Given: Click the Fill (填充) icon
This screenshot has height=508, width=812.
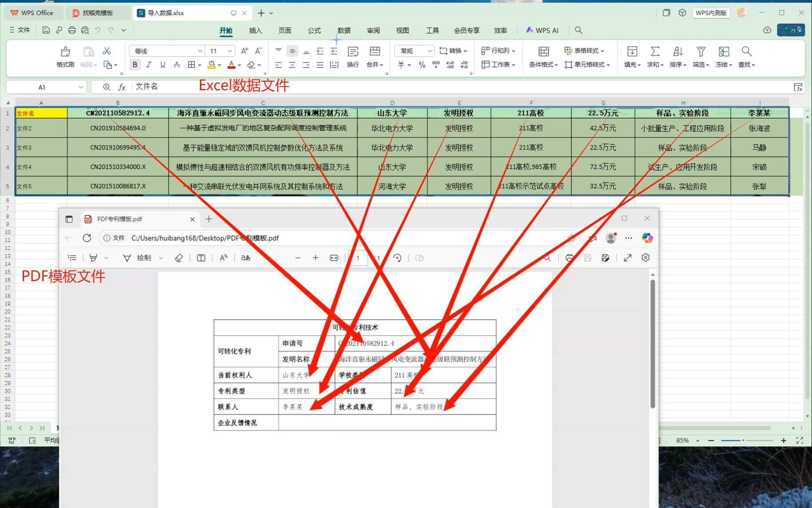Looking at the screenshot, I should pyautogui.click(x=632, y=52).
